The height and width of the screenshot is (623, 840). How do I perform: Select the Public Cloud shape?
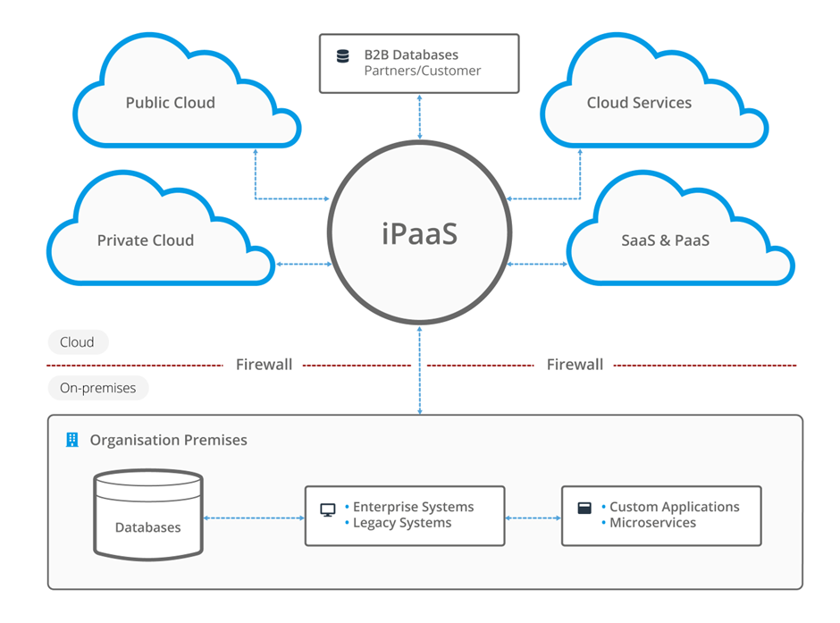coord(187,90)
